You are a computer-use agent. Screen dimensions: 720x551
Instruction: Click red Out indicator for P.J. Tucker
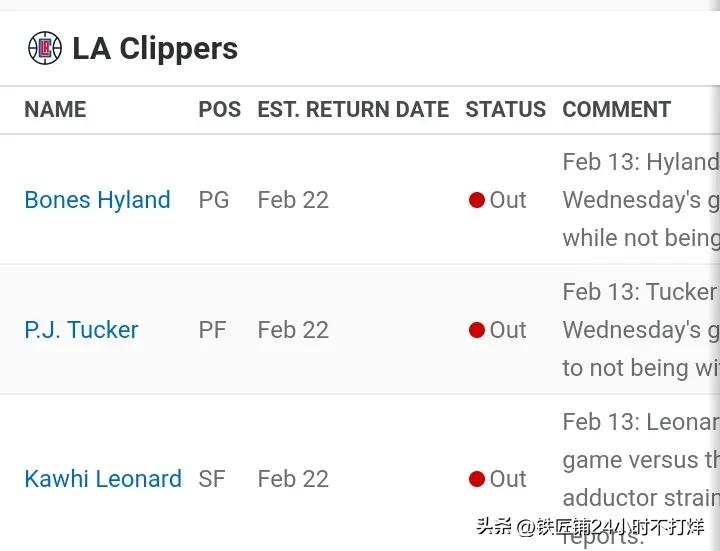pos(477,330)
